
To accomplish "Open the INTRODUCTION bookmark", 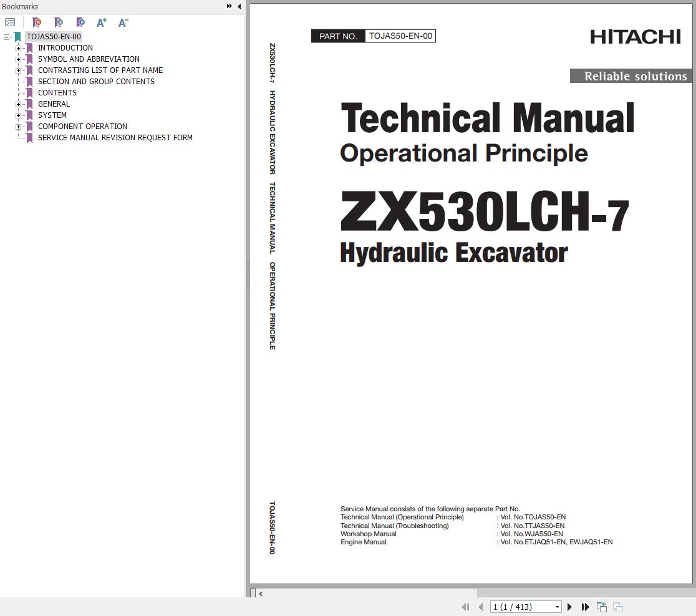I will coord(65,48).
